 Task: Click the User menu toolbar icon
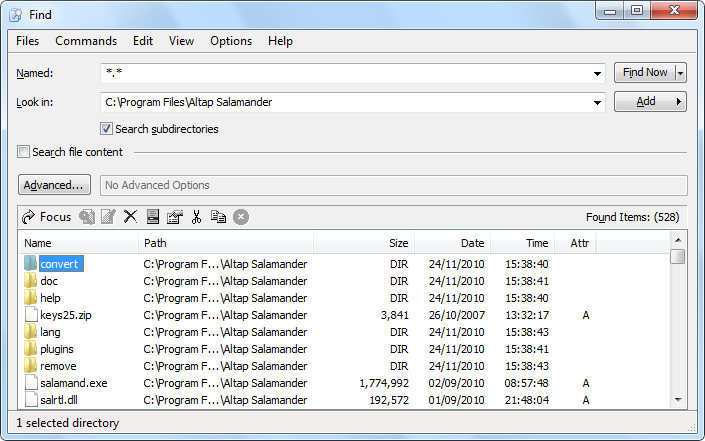[153, 217]
